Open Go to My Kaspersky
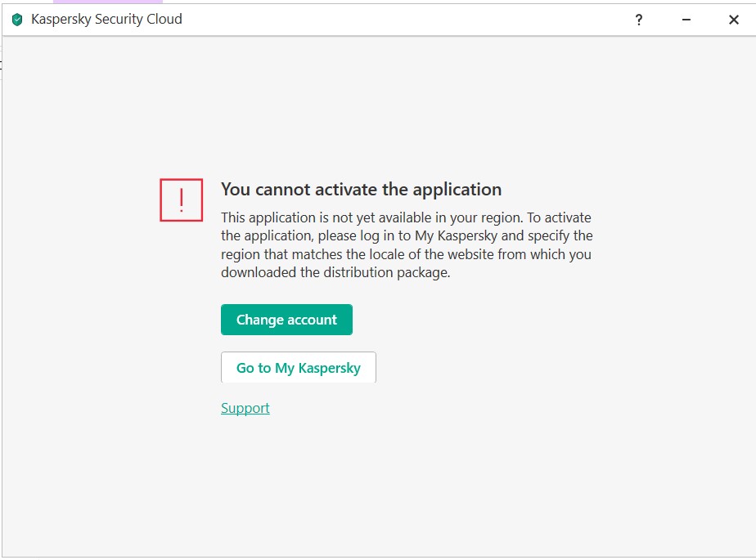Viewport: 756px width, 560px height. pos(298,368)
